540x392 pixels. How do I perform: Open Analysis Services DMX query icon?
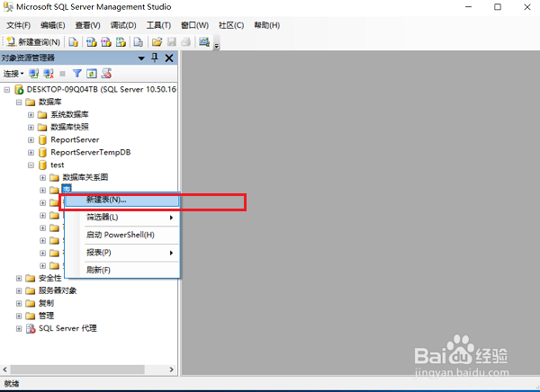click(106, 42)
